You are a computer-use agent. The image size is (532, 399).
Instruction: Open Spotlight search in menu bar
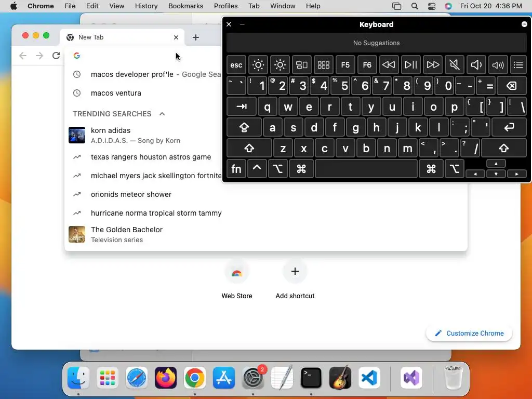click(414, 6)
